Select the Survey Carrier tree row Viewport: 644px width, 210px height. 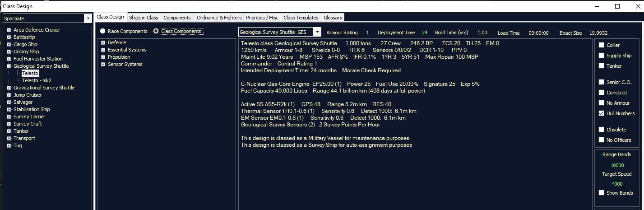pos(29,117)
